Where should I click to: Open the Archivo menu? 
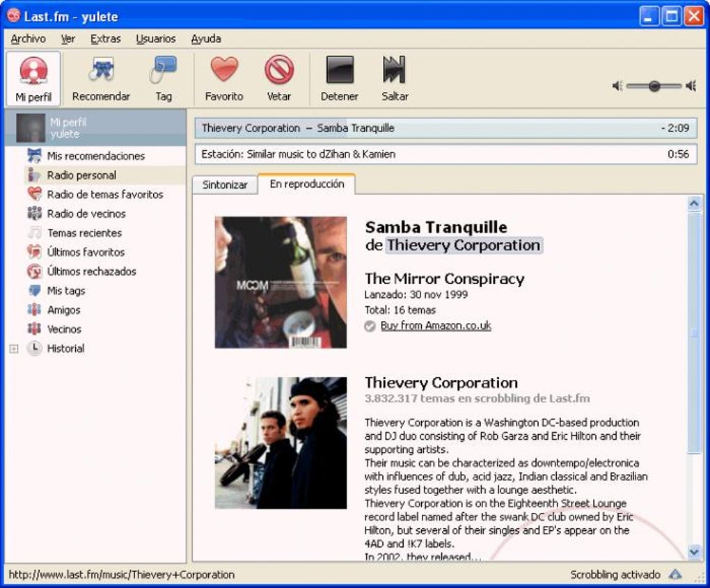tap(29, 39)
